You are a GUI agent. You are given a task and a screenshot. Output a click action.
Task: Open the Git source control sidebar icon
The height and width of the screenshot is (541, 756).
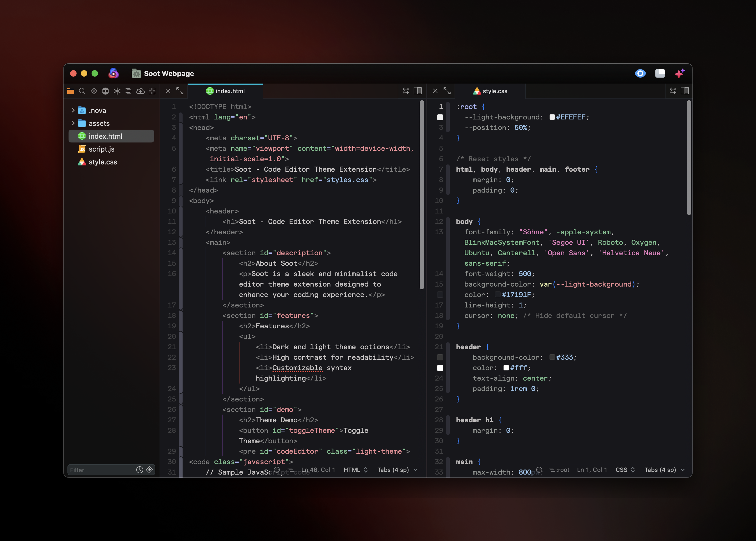click(94, 91)
